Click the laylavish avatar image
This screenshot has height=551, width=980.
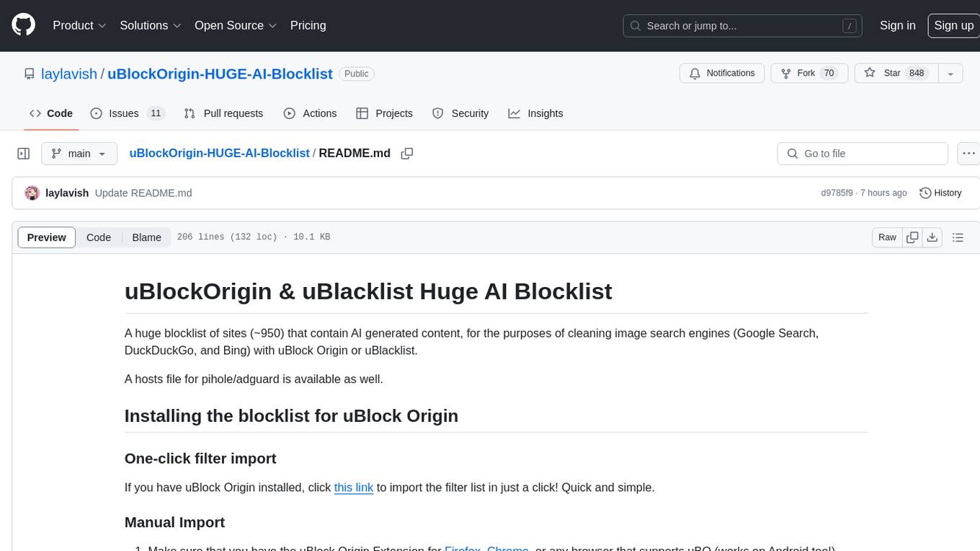(32, 193)
